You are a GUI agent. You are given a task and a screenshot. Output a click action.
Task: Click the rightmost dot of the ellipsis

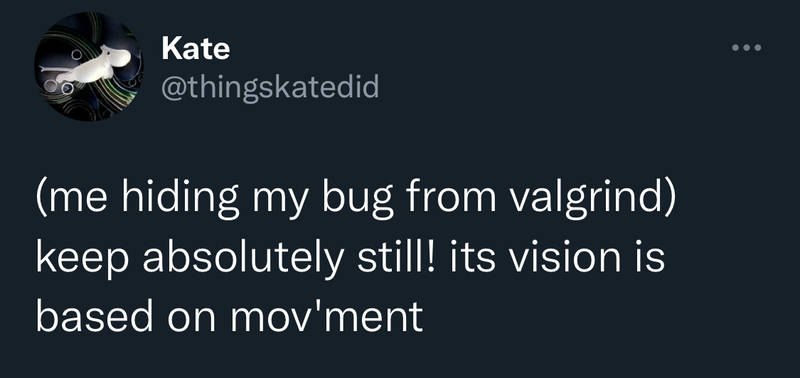click(x=757, y=48)
